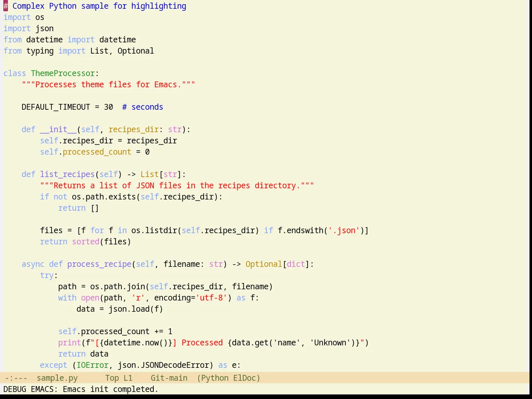Click the 'except' keyword
This screenshot has height=399, width=532.
point(54,365)
